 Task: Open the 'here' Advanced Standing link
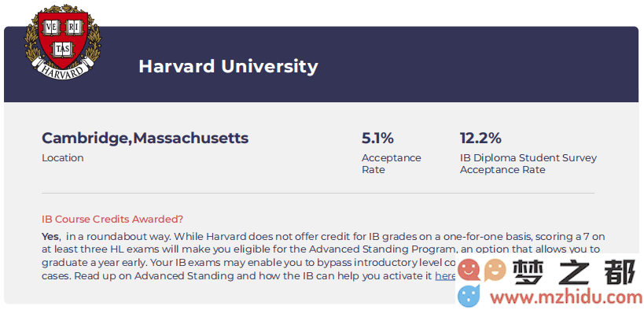444,276
